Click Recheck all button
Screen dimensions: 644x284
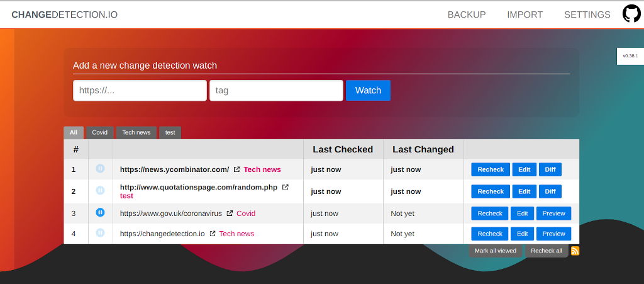pyautogui.click(x=546, y=251)
